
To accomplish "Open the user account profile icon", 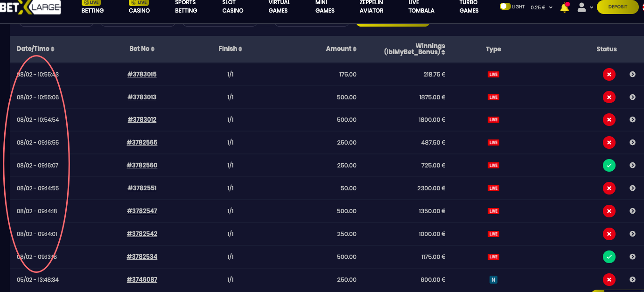I will tap(581, 7).
